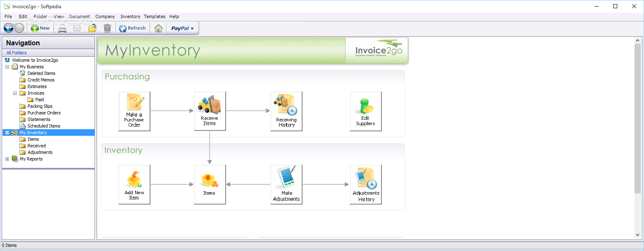This screenshot has width=644, height=251.
Task: Click the scrollbar up arrow
Action: click(638, 40)
